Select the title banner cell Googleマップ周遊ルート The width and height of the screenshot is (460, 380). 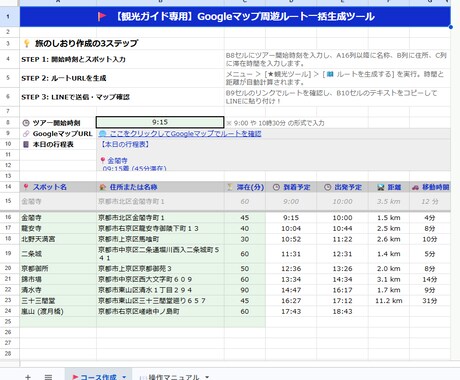[x=235, y=17]
